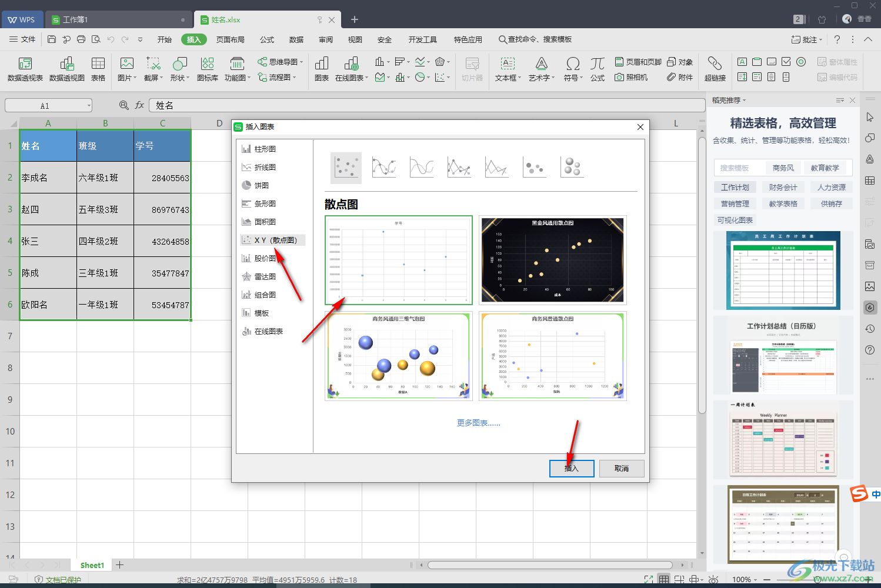Select plain scatter subtype icon in dialog
Image resolution: width=881 pixels, height=588 pixels.
346,168
